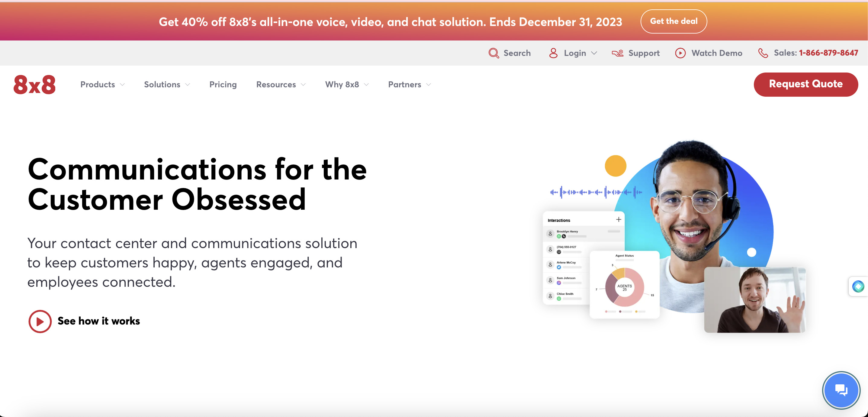Click the 8x8 logo icon top left

click(35, 84)
